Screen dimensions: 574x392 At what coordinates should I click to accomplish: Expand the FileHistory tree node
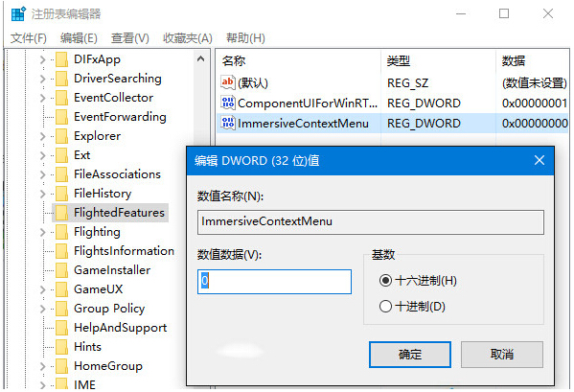pos(42,194)
